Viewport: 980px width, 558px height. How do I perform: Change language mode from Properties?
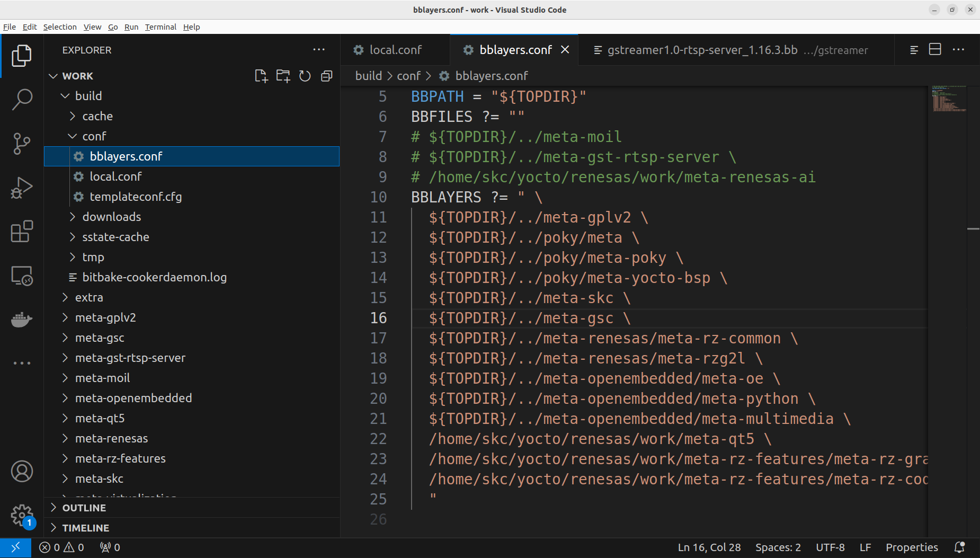point(911,547)
